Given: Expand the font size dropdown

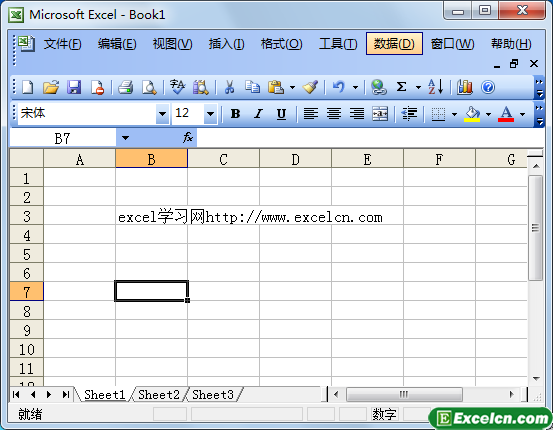Looking at the screenshot, I should (x=211, y=114).
